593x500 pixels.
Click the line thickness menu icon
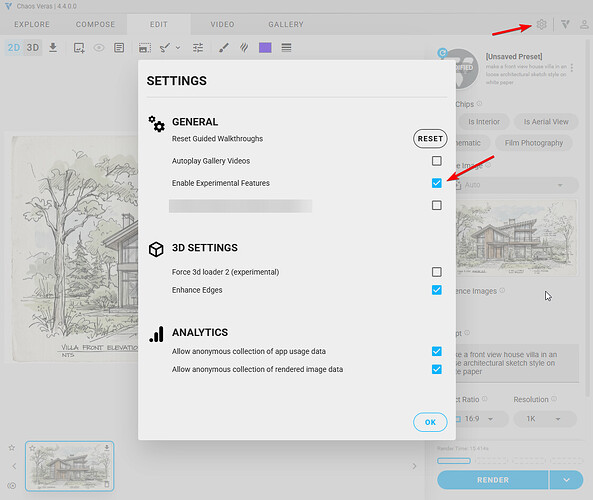[x=286, y=48]
